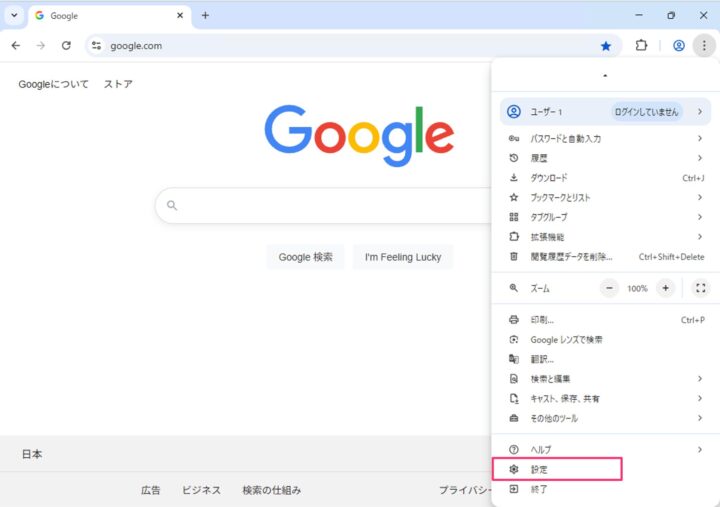The width and height of the screenshot is (720, 507).
Task: Click the magnifier icon in search box
Action: (172, 205)
